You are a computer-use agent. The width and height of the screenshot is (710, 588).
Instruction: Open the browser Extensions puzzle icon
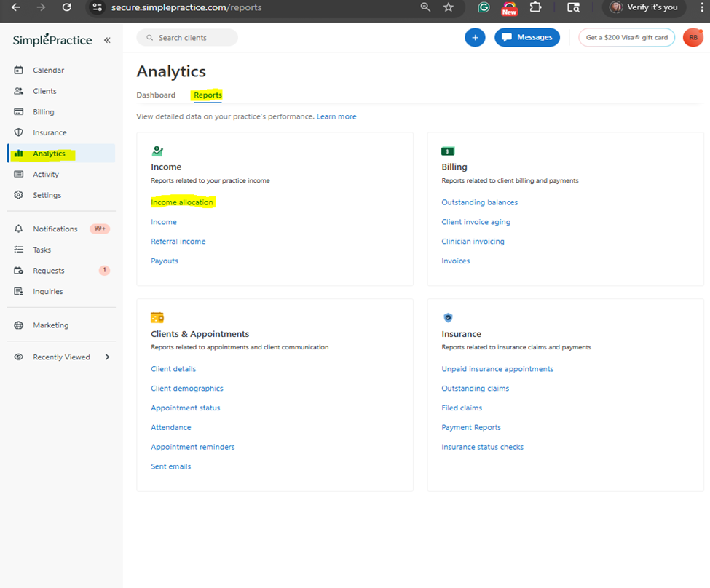point(536,7)
